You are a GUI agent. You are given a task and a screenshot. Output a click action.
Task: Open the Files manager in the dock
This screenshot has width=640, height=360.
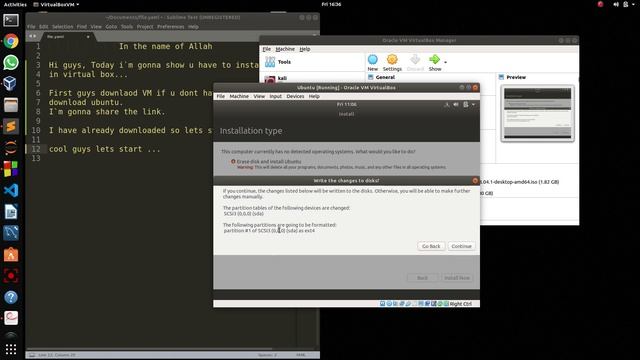[11, 105]
